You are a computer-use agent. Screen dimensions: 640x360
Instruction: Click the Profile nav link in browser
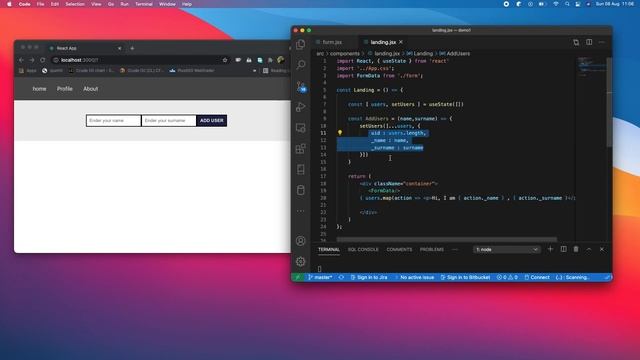click(64, 89)
